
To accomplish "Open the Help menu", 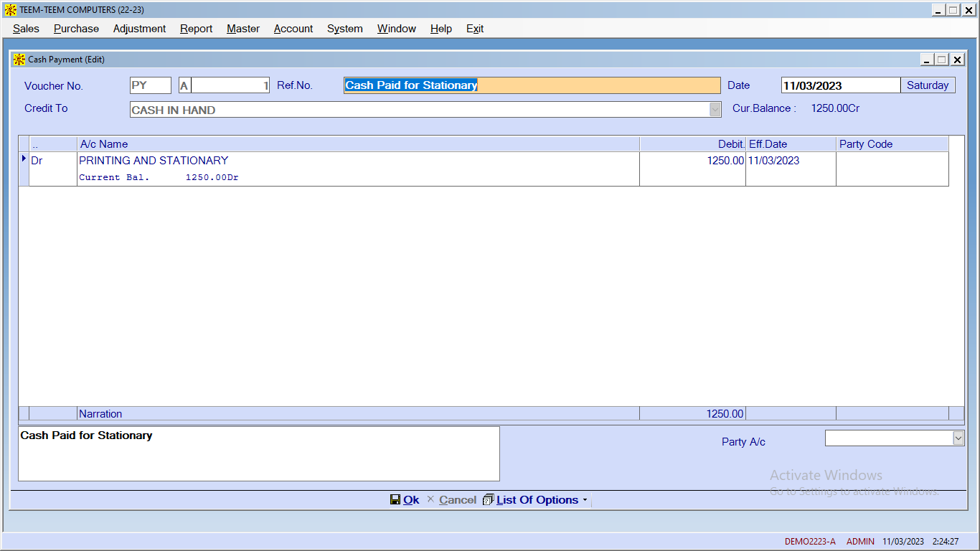I will point(441,29).
